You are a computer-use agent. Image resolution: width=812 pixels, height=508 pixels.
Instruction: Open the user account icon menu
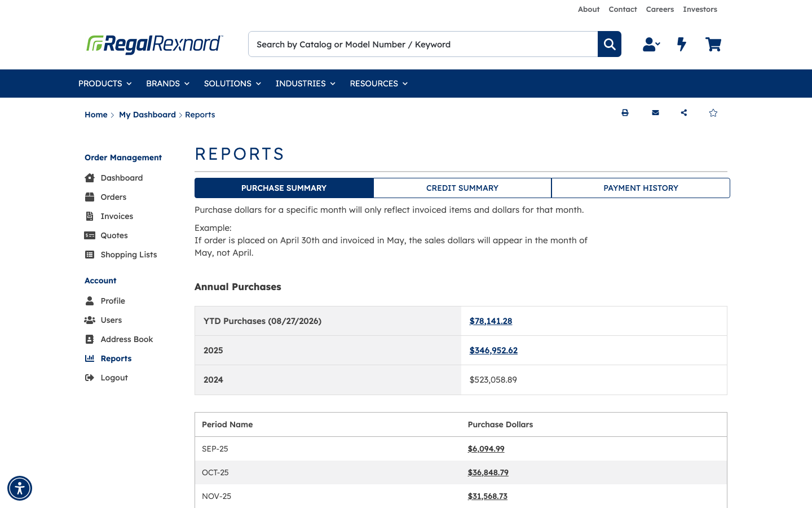tap(651, 44)
